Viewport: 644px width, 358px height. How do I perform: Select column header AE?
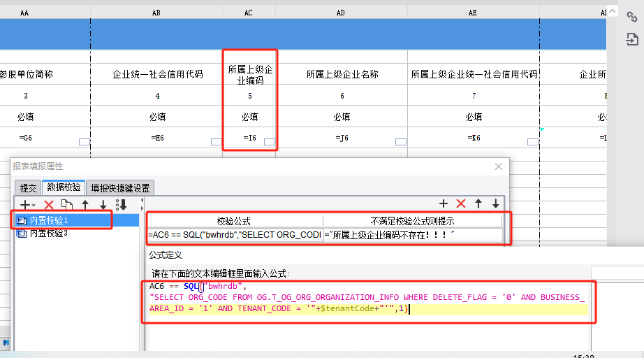[x=473, y=13]
